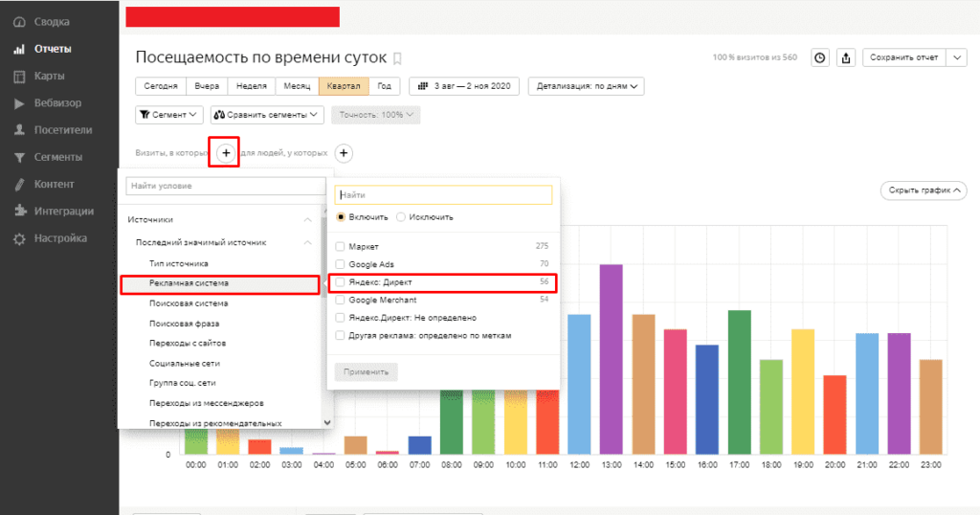Viewport: 980px width, 515px height.
Task: Click the Настройка gear icon
Action: [x=19, y=238]
